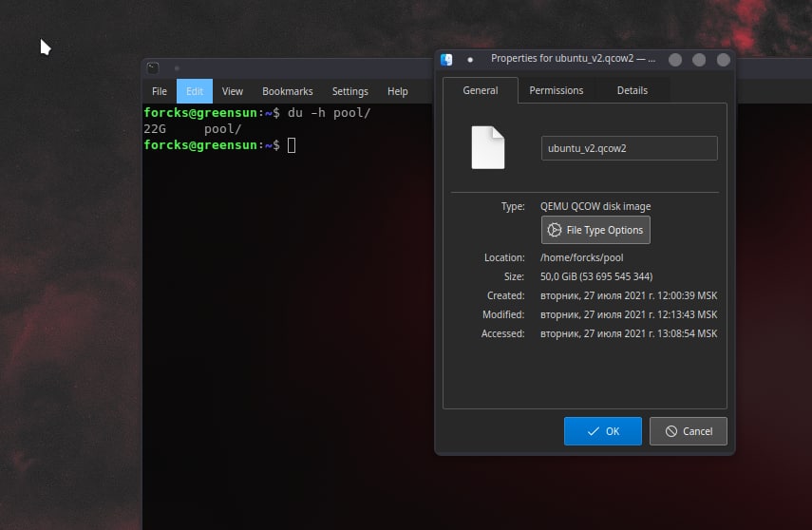Minimize the Properties dialog
The width and height of the screenshot is (812, 530).
[x=675, y=60]
